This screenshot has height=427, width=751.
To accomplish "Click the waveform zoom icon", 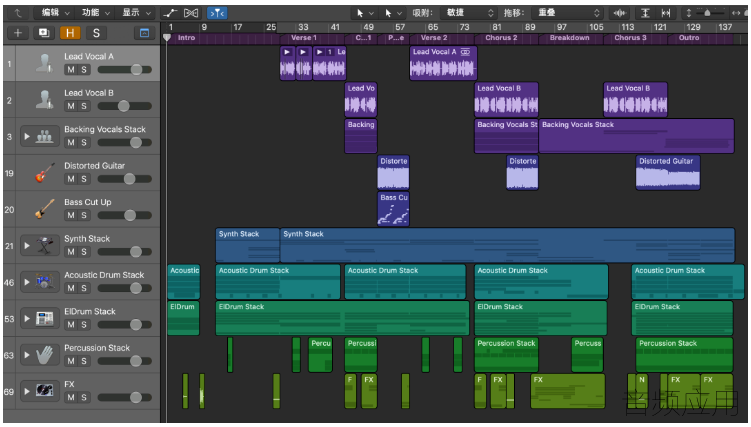I will [620, 13].
